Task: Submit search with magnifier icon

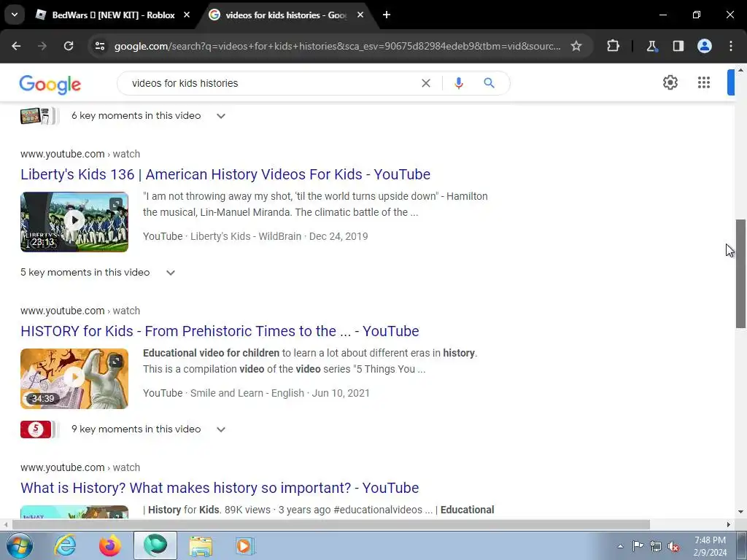Action: 489,83
